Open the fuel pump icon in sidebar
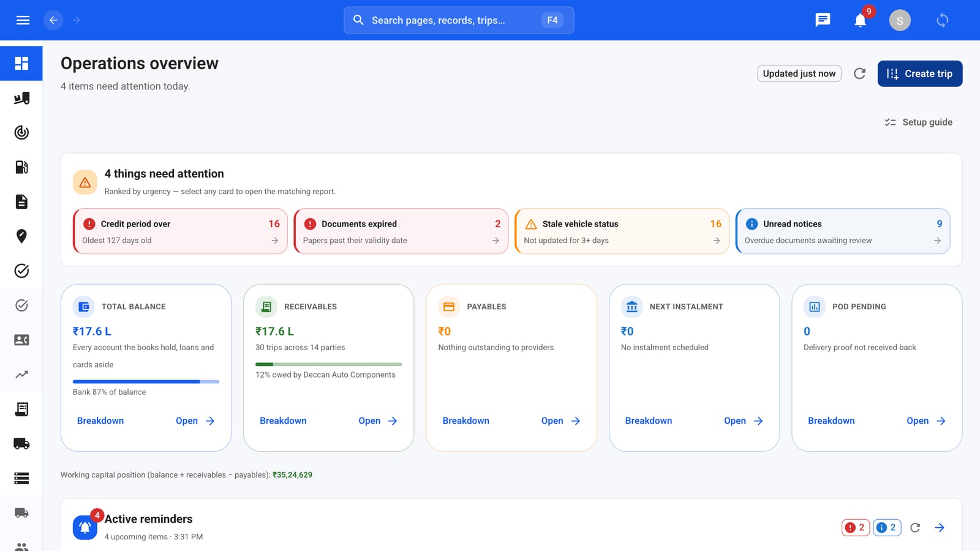The image size is (980, 551). [21, 167]
